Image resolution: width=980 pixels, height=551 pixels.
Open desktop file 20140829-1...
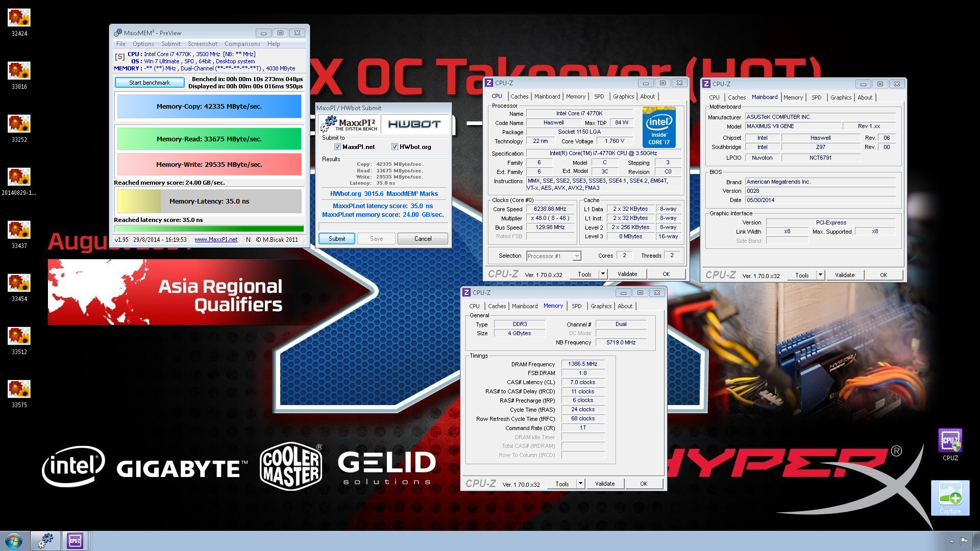(x=19, y=182)
